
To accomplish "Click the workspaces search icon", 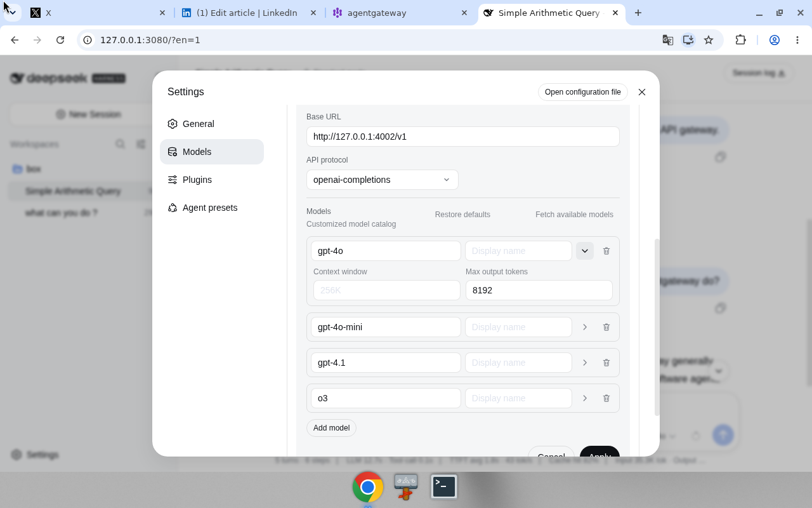I will coord(120,144).
